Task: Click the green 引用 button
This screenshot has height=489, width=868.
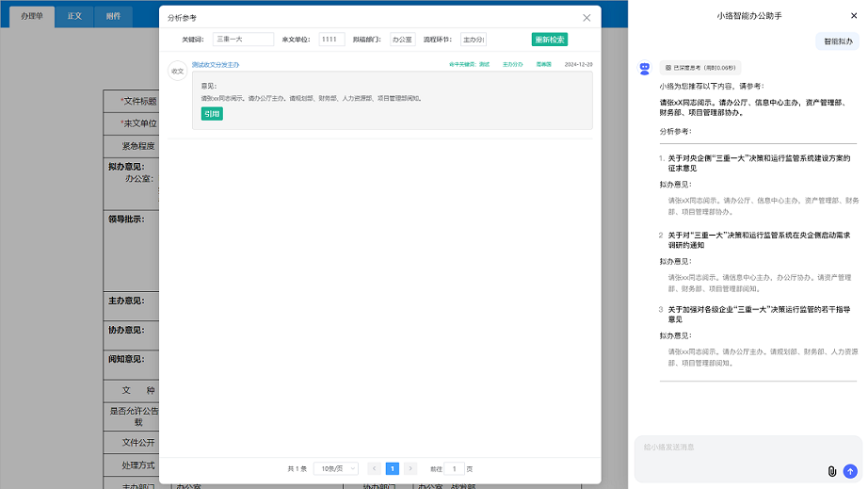Action: pos(212,114)
